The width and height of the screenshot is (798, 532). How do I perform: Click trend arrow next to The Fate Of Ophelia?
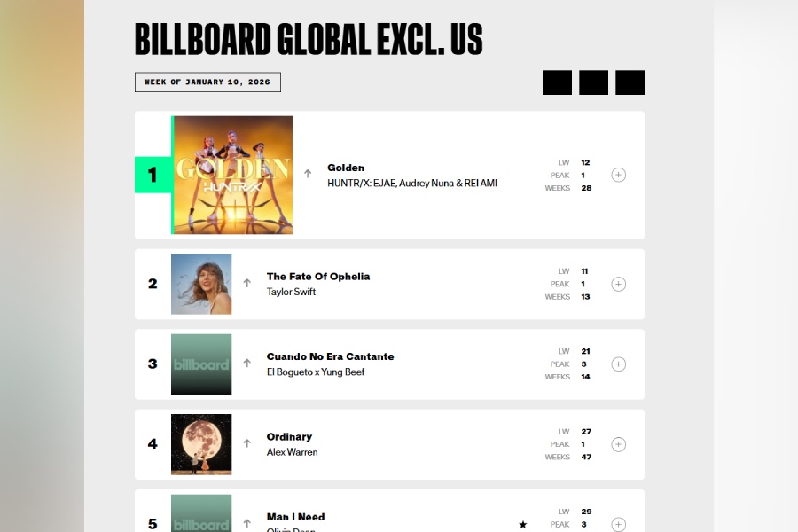pyautogui.click(x=247, y=284)
